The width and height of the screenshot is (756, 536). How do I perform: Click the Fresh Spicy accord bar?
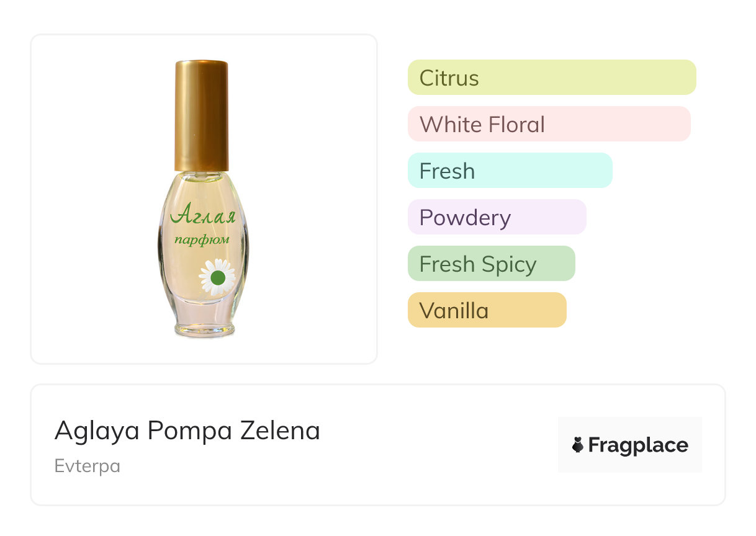(x=491, y=264)
